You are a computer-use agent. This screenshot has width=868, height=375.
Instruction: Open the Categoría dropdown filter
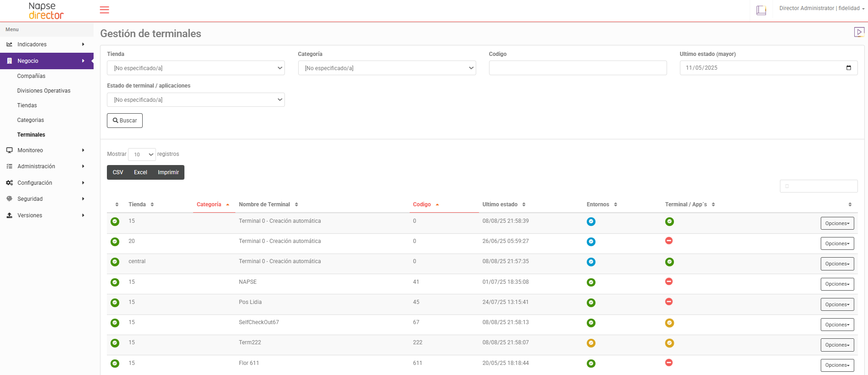387,68
